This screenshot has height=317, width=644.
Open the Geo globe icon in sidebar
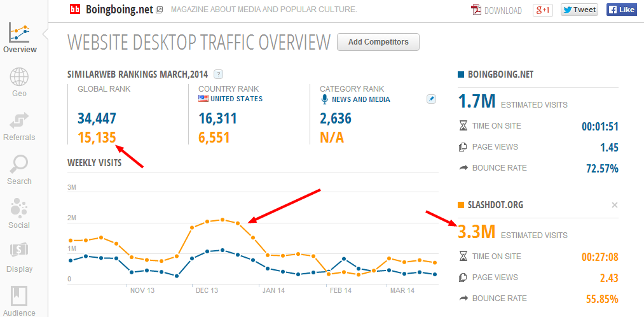19,77
